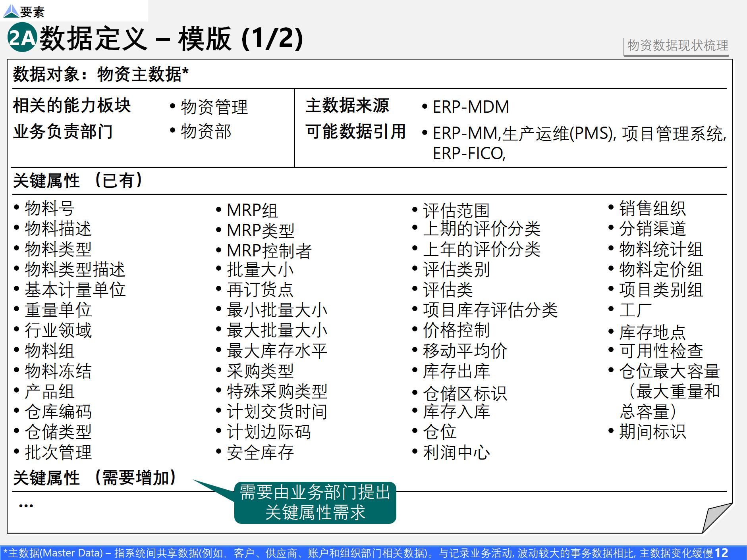Click the attribute 最大库存水平
The height and width of the screenshot is (560, 747).
[x=277, y=351]
